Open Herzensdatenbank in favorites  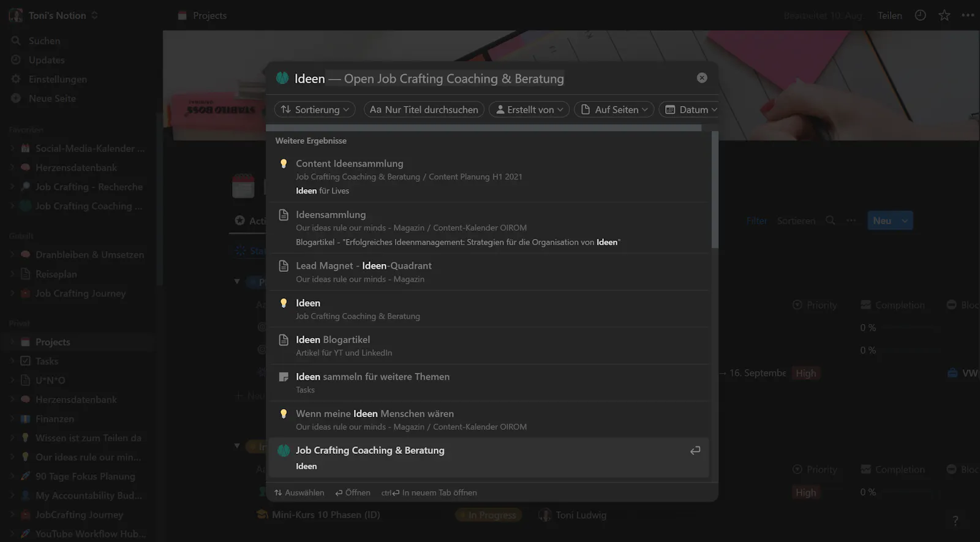pyautogui.click(x=76, y=168)
